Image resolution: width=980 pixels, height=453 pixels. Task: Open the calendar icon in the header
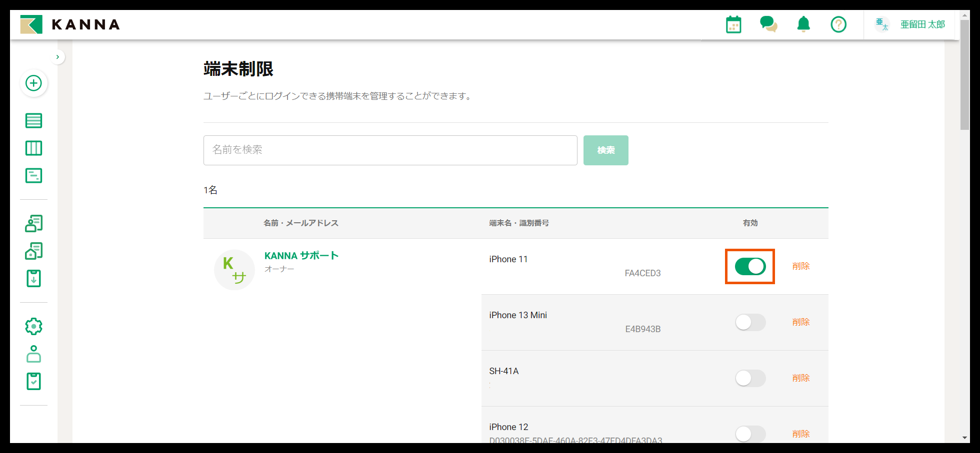click(733, 24)
